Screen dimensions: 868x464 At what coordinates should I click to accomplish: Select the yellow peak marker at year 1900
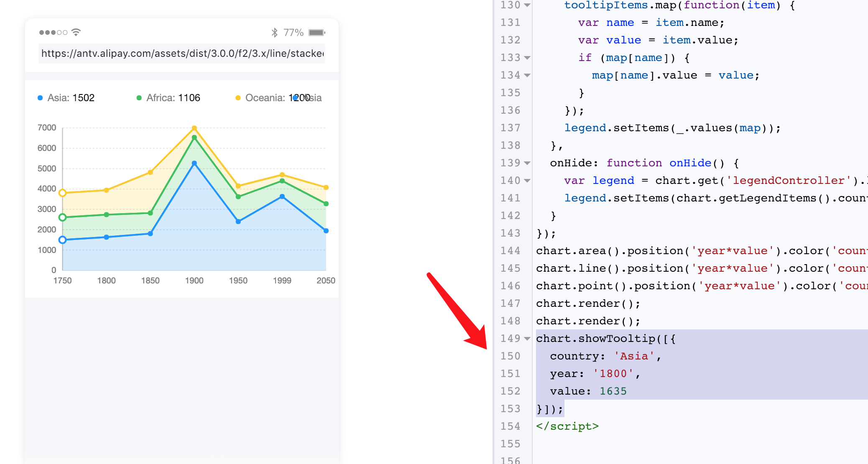(x=194, y=128)
